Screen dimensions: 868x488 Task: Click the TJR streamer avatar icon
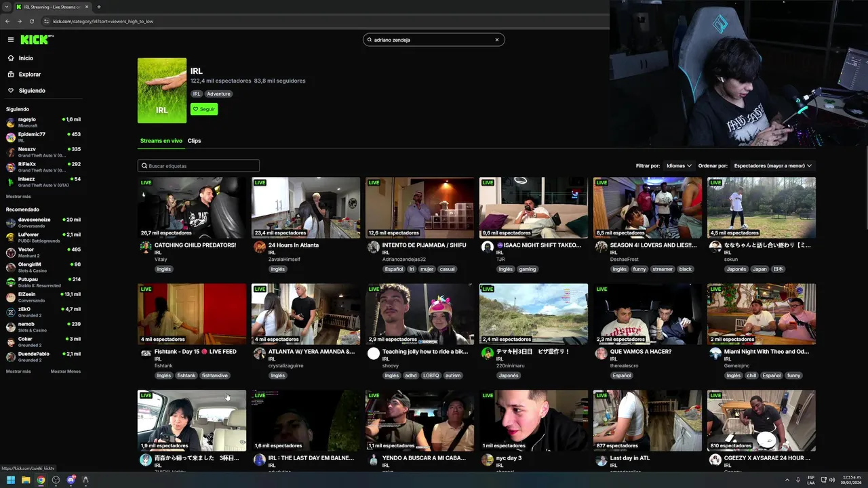pos(487,247)
